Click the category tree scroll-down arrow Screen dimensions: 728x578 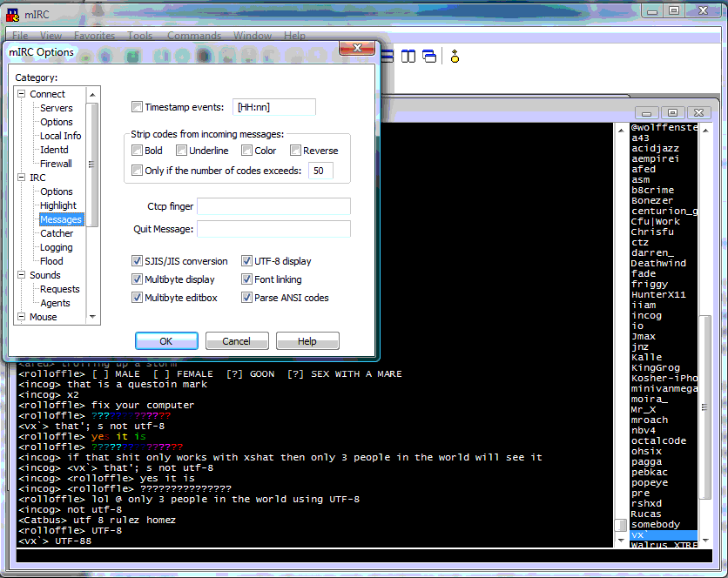point(92,317)
